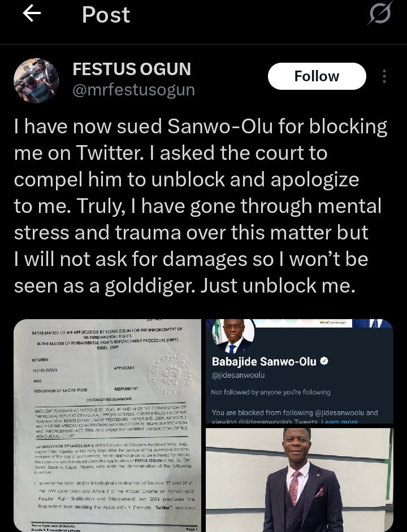Tap the Post header title
This screenshot has height=532, width=407.
(106, 15)
